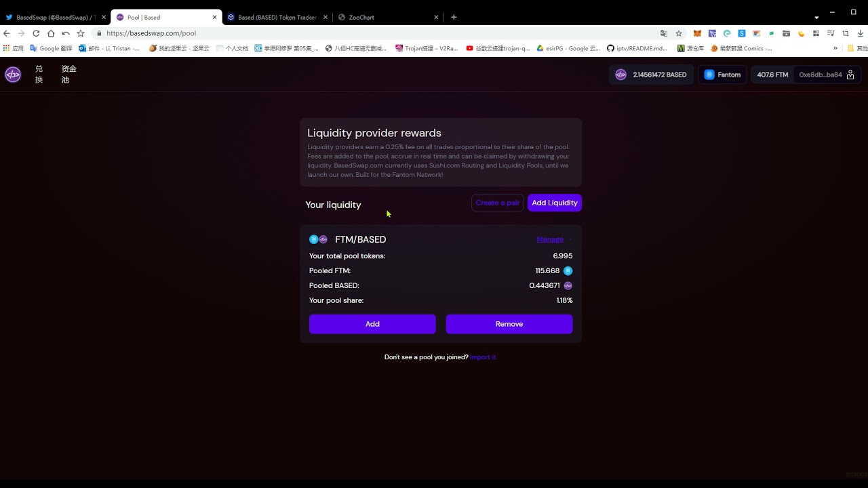Open the Fantom network selector
This screenshot has width=868, height=488.
(722, 75)
